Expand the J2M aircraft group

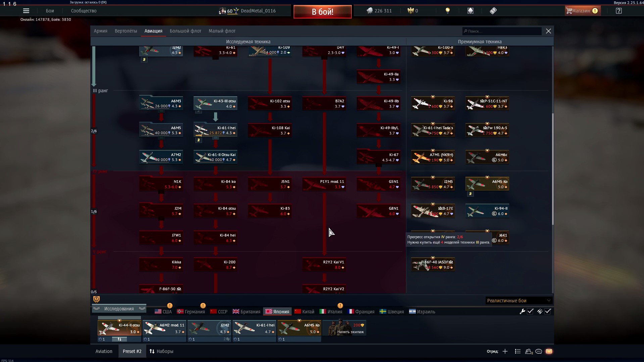coord(161,211)
